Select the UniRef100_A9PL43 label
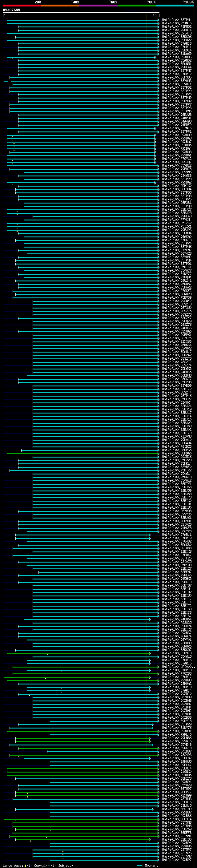197x868 pixels. coord(176,216)
